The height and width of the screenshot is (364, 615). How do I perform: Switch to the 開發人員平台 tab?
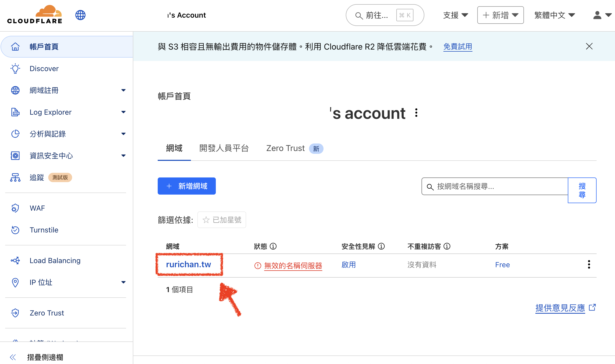(x=224, y=148)
